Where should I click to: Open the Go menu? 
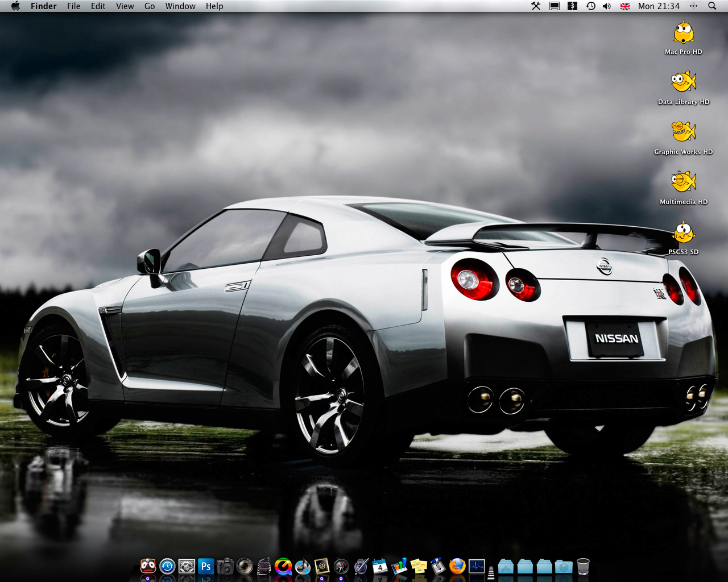pyautogui.click(x=150, y=6)
